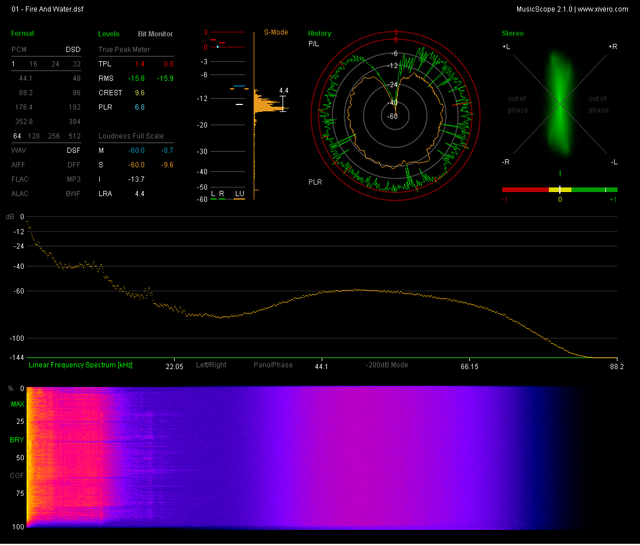Choose 16 bit depth
The height and width of the screenshot is (545, 640).
(x=33, y=64)
